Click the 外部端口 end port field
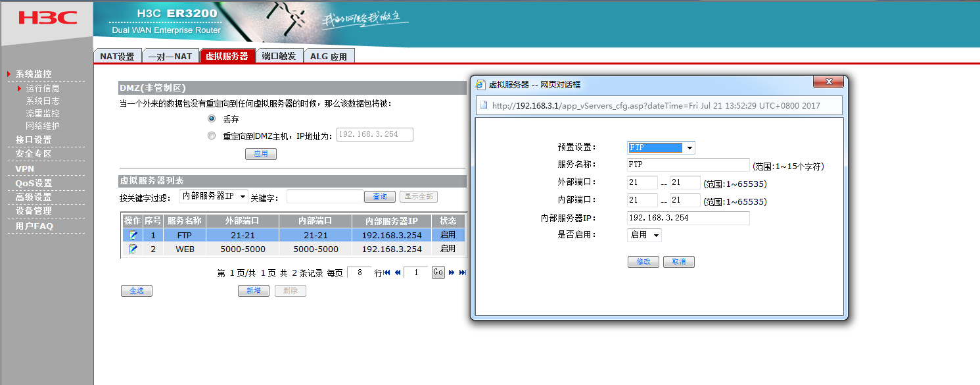The height and width of the screenshot is (385, 980). click(685, 183)
